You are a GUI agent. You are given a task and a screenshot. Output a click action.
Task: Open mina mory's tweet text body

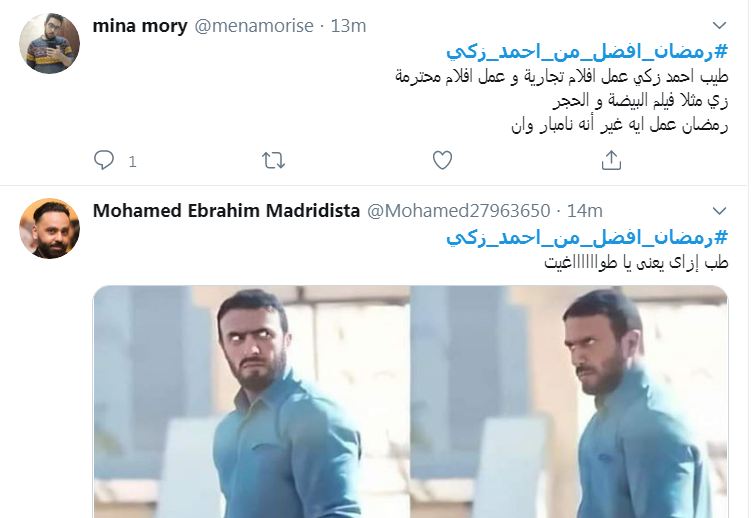(x=562, y=101)
